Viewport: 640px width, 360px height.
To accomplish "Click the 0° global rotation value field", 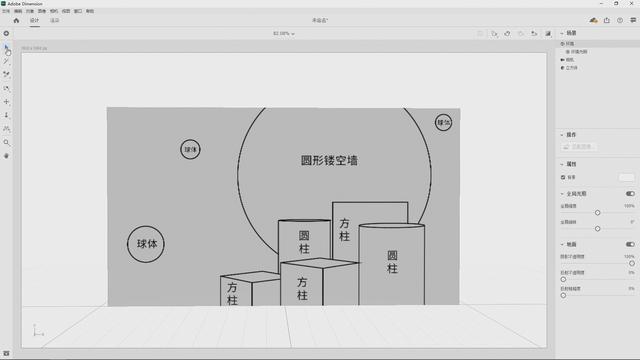I will pyautogui.click(x=632, y=222).
